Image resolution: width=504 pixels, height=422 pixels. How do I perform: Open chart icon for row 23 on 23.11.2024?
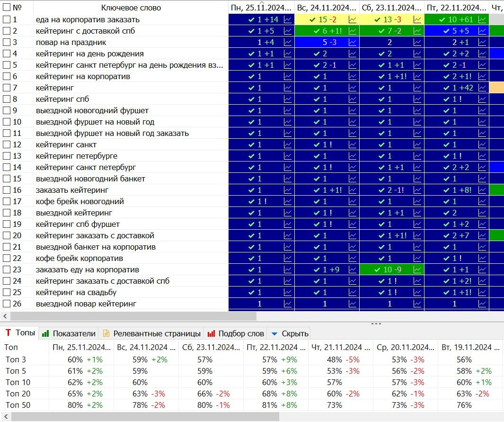pyautogui.click(x=417, y=269)
